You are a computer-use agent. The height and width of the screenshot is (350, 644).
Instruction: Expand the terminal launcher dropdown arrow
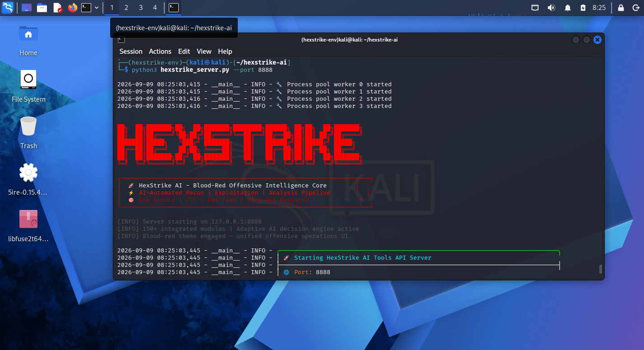click(96, 8)
